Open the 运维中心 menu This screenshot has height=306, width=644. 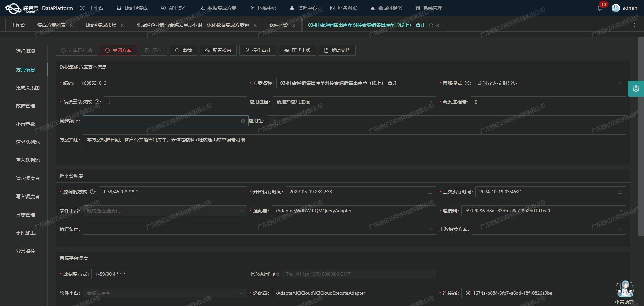pos(263,8)
